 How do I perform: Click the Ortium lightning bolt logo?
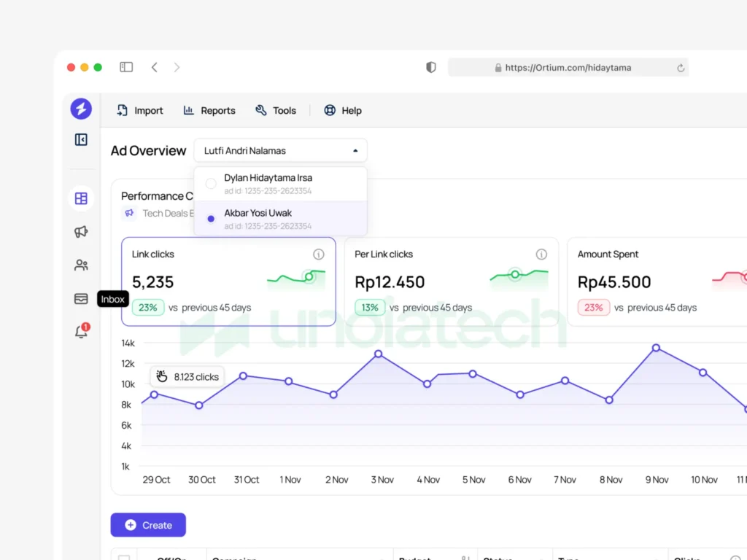[x=81, y=109]
